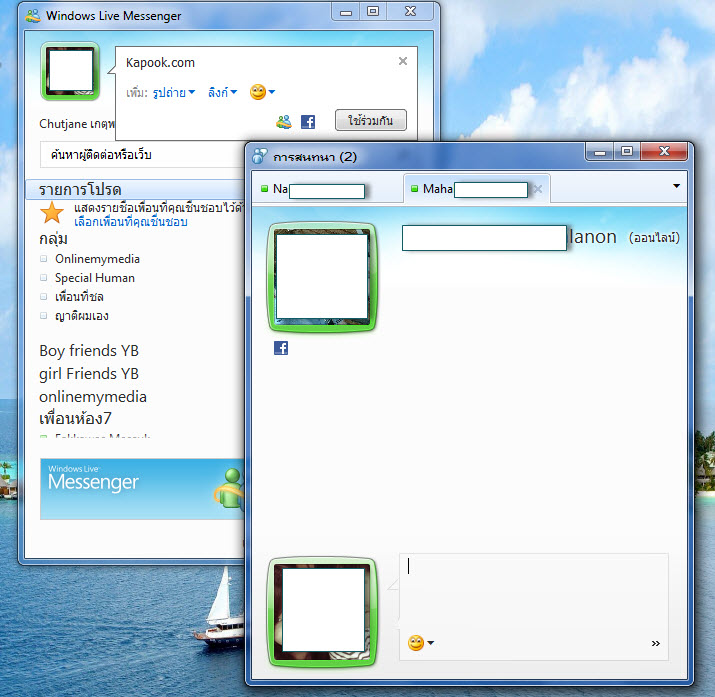The image size is (715, 697).
Task: Minimize the conversation window
Action: [600, 152]
